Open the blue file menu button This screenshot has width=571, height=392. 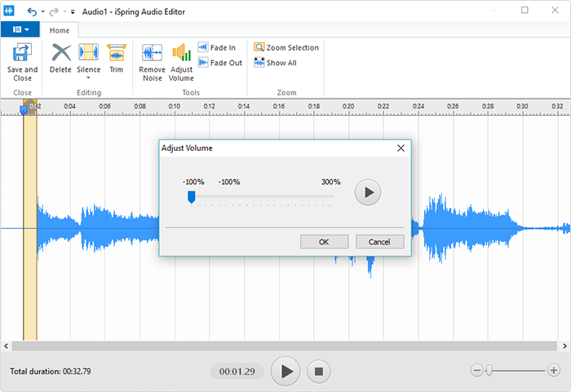pos(20,29)
